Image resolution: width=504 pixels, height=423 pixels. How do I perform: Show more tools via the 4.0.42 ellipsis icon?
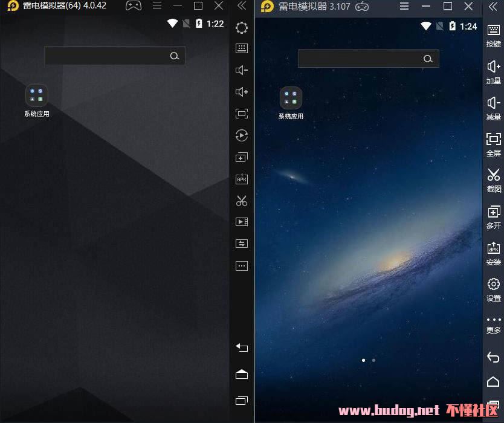tap(242, 266)
